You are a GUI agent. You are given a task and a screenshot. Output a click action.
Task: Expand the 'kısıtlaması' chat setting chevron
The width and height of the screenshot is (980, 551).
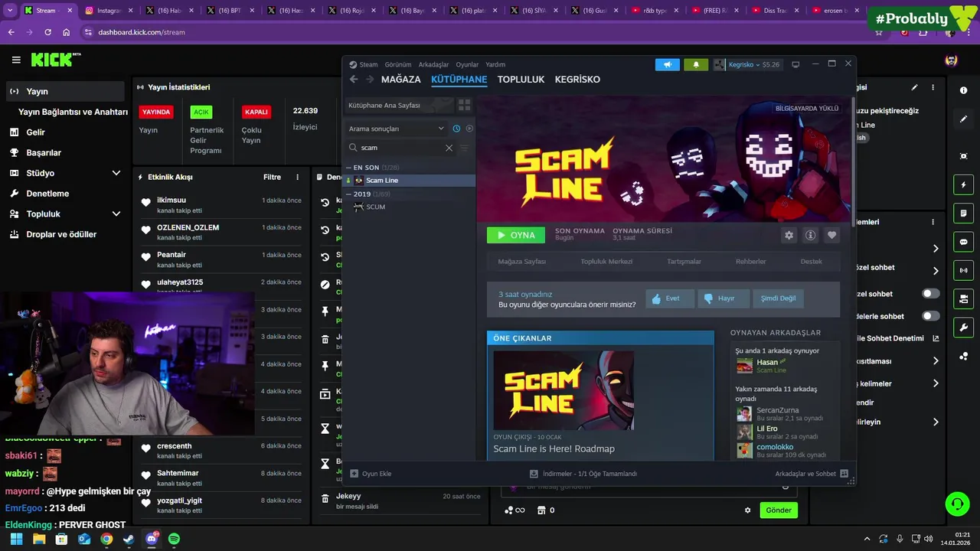click(x=935, y=360)
